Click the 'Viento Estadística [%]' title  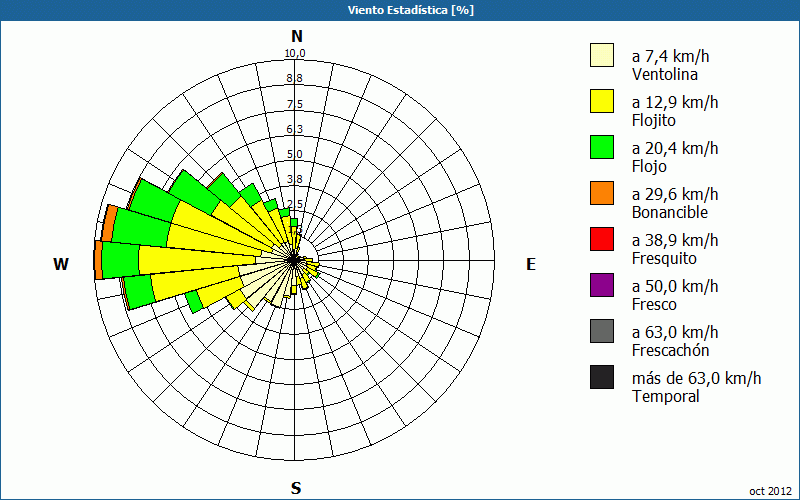coord(411,10)
